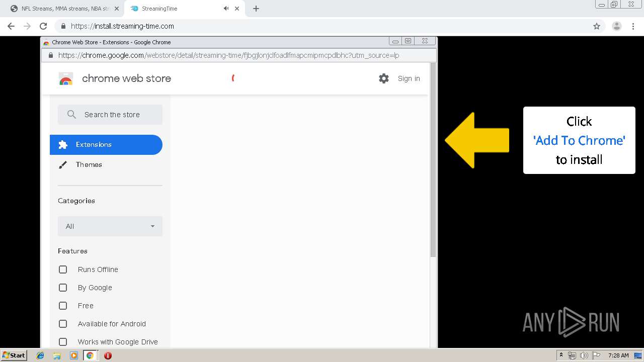Check the By Google filter

tap(63, 288)
